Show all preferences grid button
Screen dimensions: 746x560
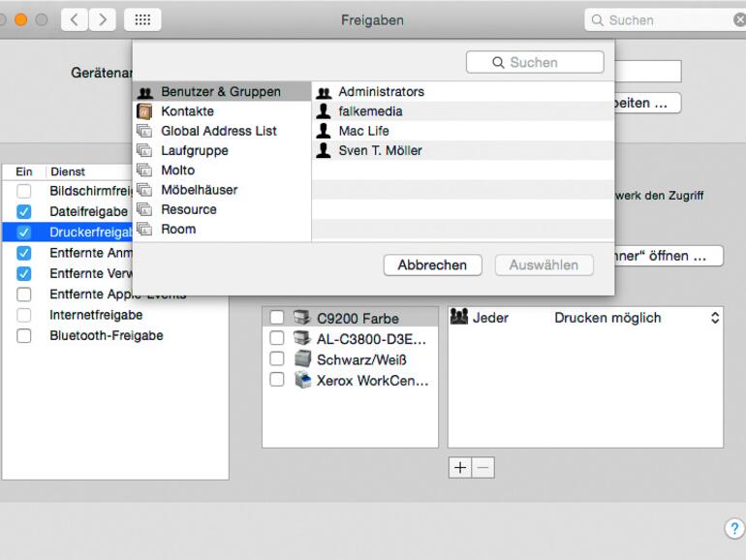(142, 20)
